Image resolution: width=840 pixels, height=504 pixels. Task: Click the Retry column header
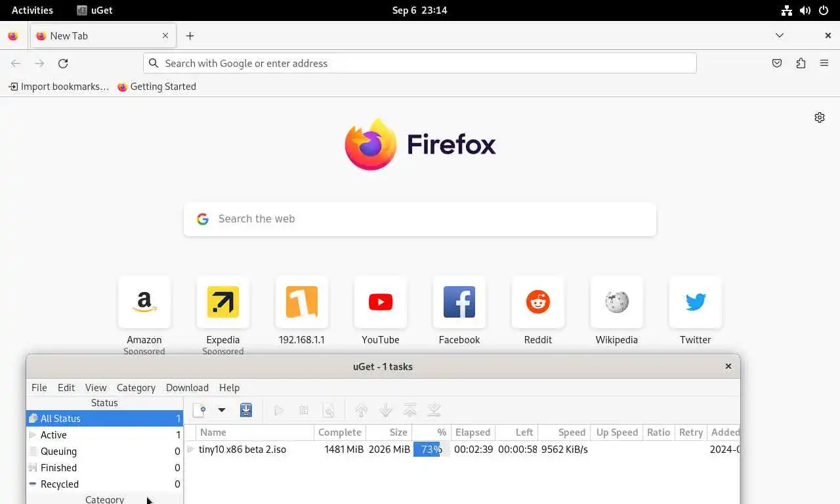(691, 432)
